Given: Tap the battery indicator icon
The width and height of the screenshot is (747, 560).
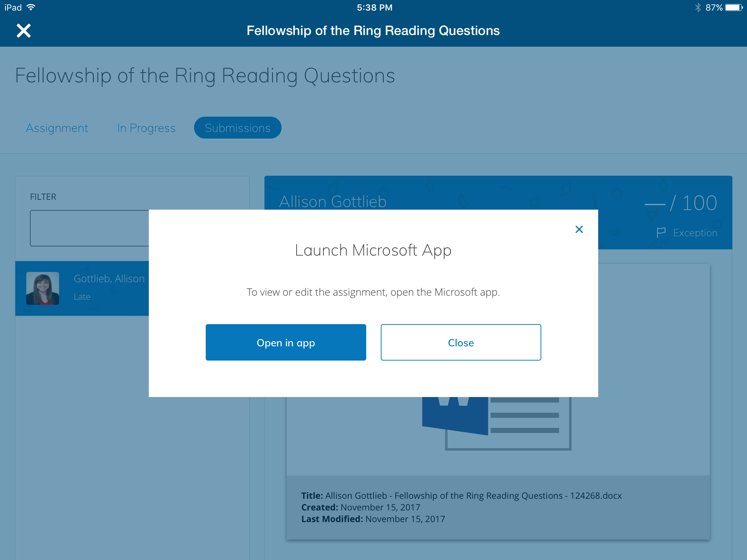Looking at the screenshot, I should pyautogui.click(x=734, y=8).
